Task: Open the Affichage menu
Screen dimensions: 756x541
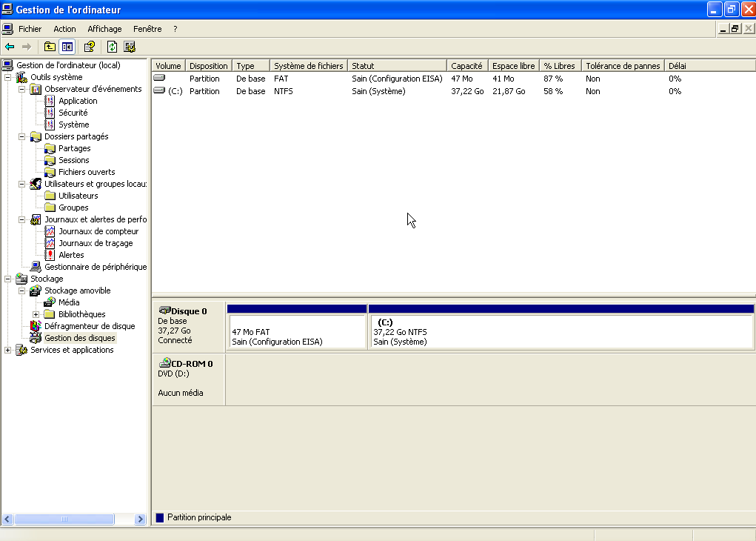Action: pyautogui.click(x=104, y=29)
